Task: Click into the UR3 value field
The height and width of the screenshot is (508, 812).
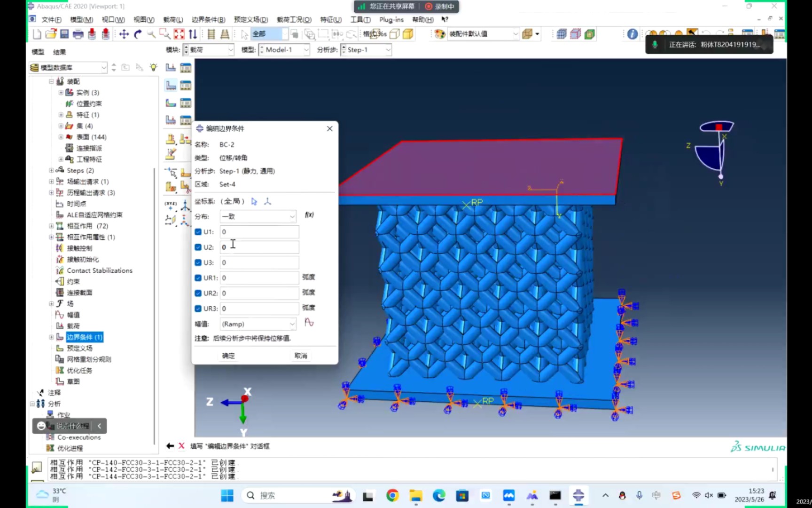Action: [x=259, y=309]
